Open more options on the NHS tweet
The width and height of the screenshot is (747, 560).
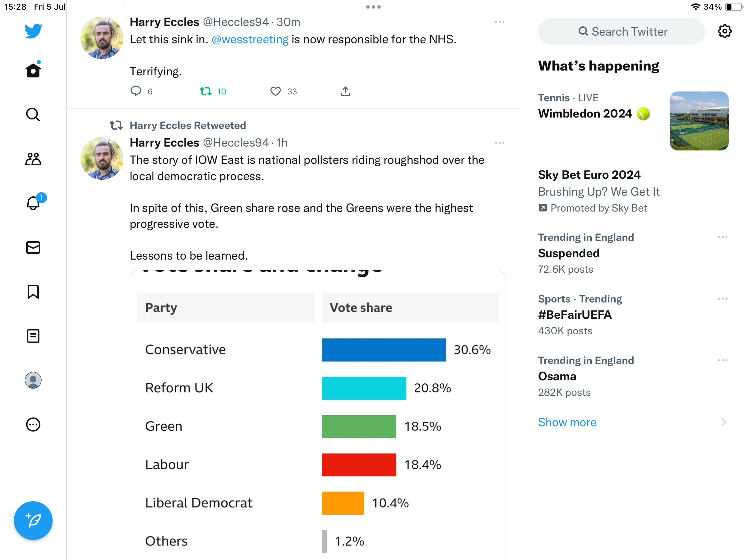(500, 22)
